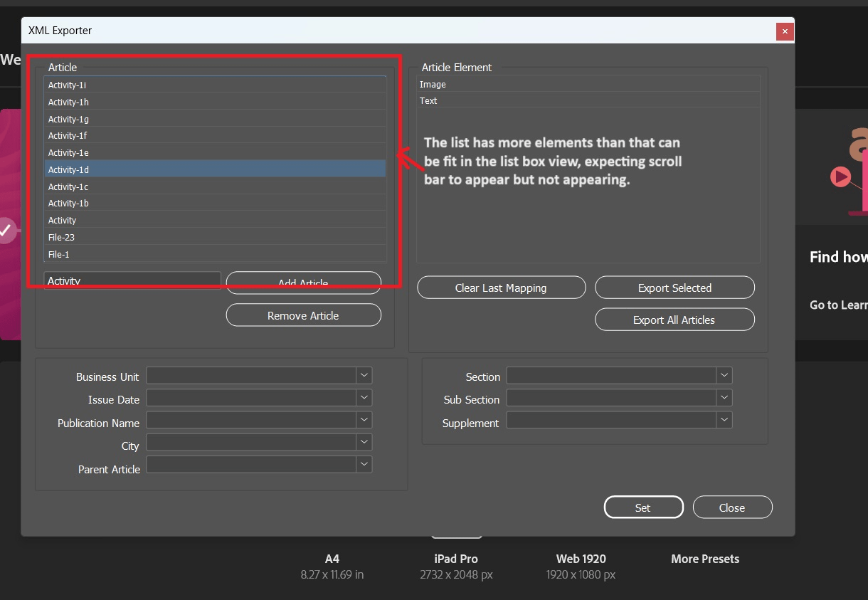Open the Business Unit dropdown arrow
Screen dimensions: 868x600
(x=364, y=375)
